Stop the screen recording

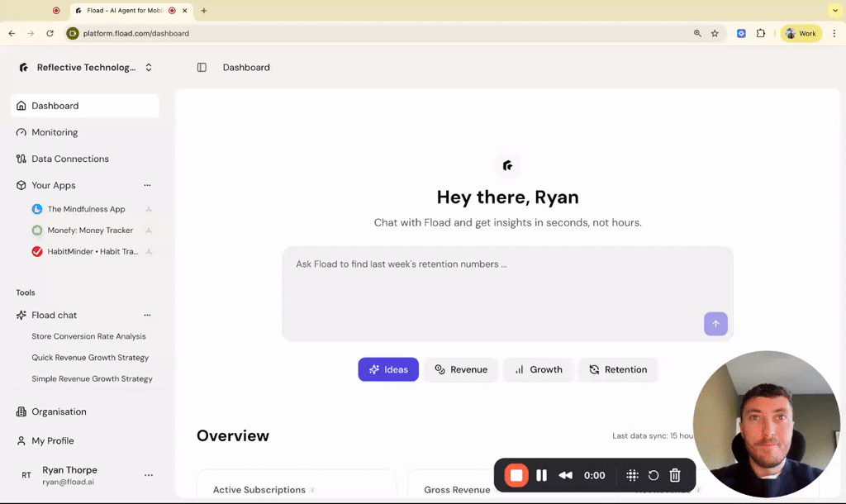point(516,475)
